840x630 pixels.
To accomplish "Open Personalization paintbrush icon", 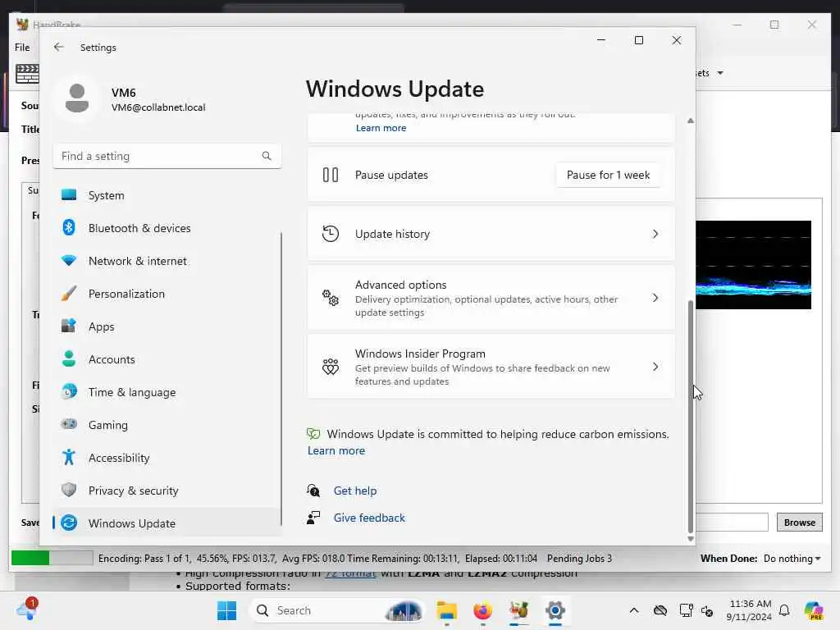I will (x=69, y=294).
